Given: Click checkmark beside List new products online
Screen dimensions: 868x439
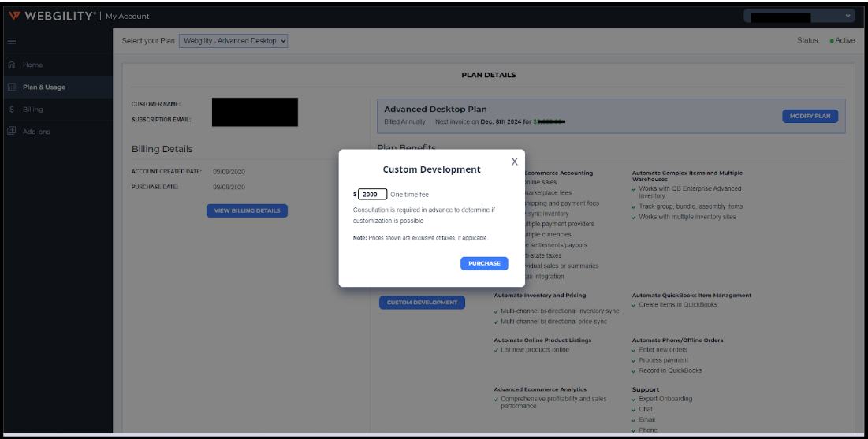Looking at the screenshot, I should point(496,350).
